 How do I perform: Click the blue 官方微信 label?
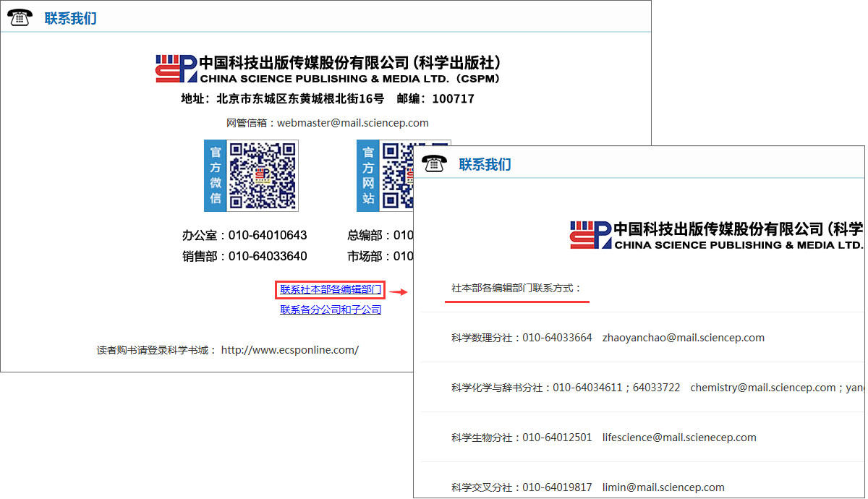click(x=216, y=176)
